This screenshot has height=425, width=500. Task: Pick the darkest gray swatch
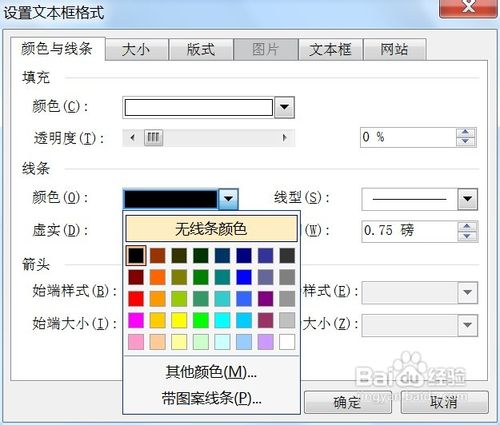287,256
